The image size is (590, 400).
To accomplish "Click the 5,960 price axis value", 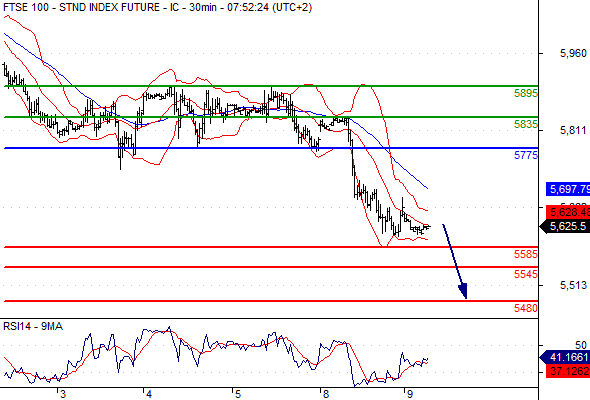I will pos(573,53).
